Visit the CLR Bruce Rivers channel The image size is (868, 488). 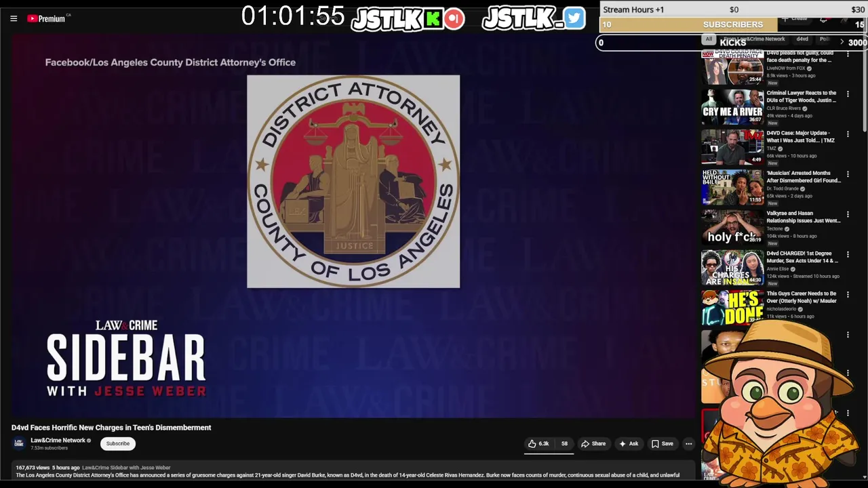(x=784, y=108)
